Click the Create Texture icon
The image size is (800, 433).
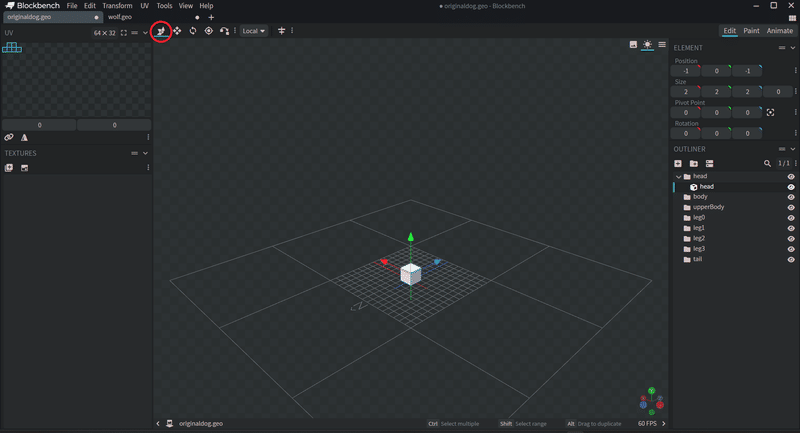coord(9,168)
